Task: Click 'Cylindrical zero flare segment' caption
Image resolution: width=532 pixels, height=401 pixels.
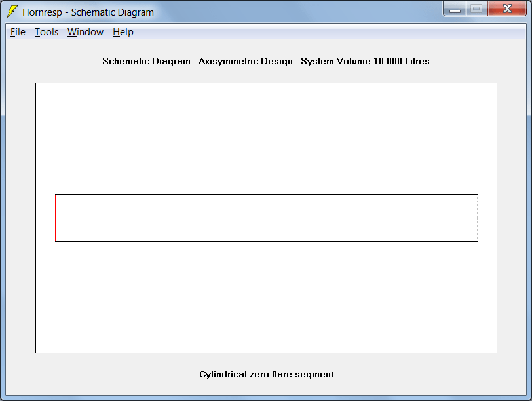Action: (267, 375)
